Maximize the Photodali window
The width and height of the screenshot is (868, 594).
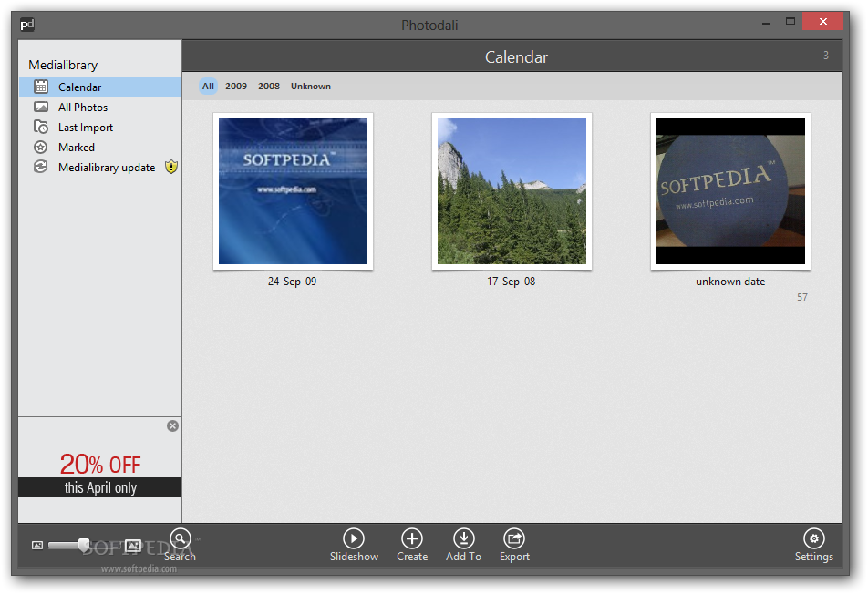[790, 22]
